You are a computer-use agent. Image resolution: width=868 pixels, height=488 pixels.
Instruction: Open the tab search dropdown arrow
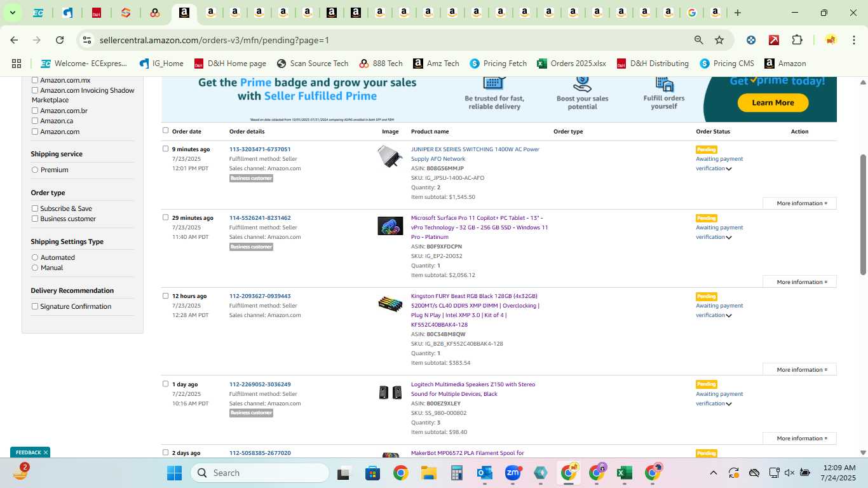pos(12,13)
